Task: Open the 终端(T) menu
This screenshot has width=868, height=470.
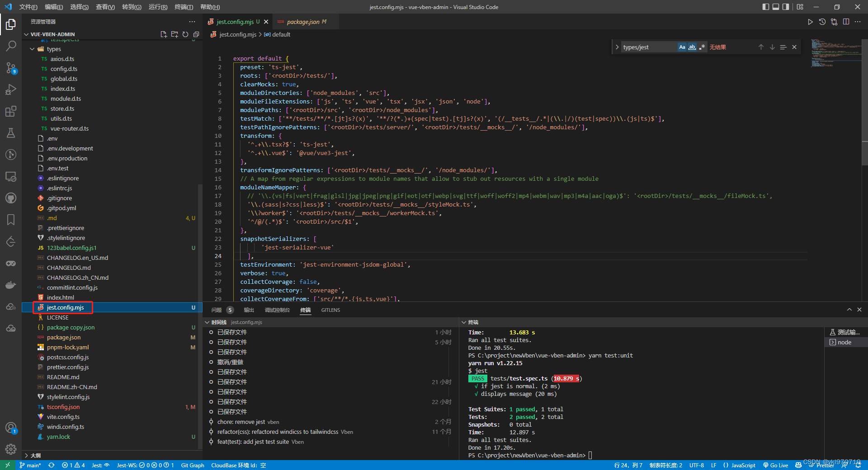Action: [x=184, y=7]
